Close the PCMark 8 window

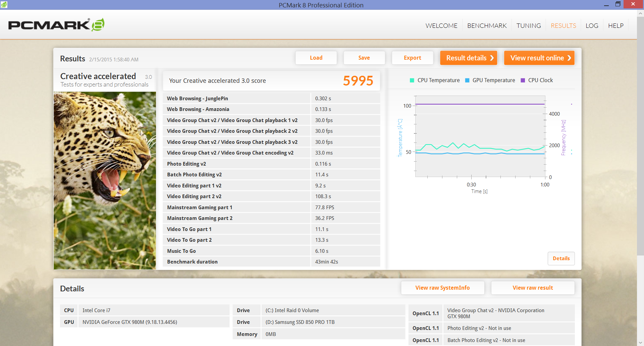(x=633, y=4)
